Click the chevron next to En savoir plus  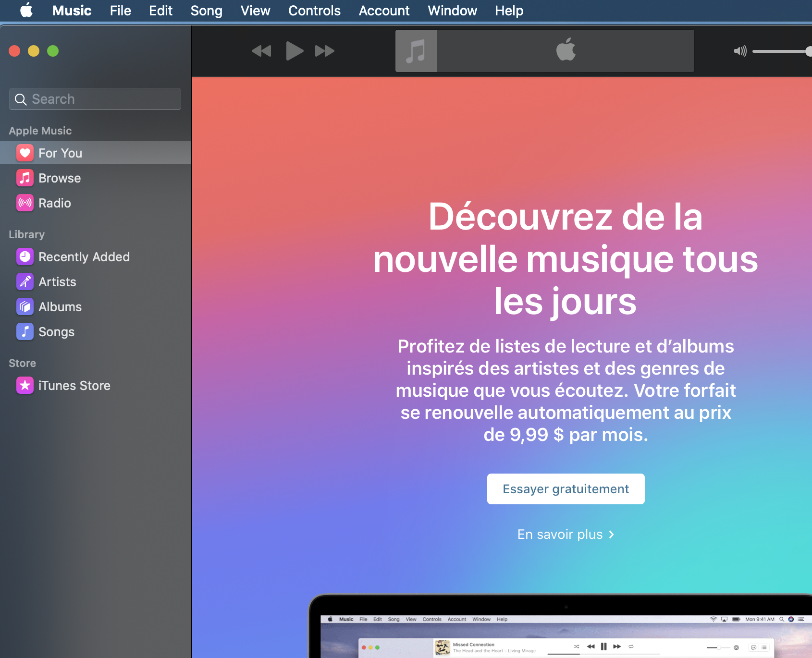tap(611, 535)
